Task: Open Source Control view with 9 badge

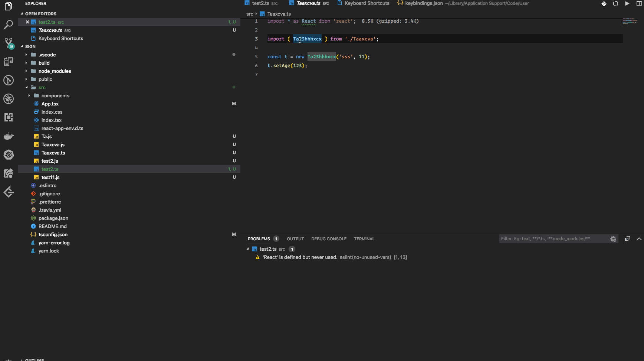Action: pos(8,43)
